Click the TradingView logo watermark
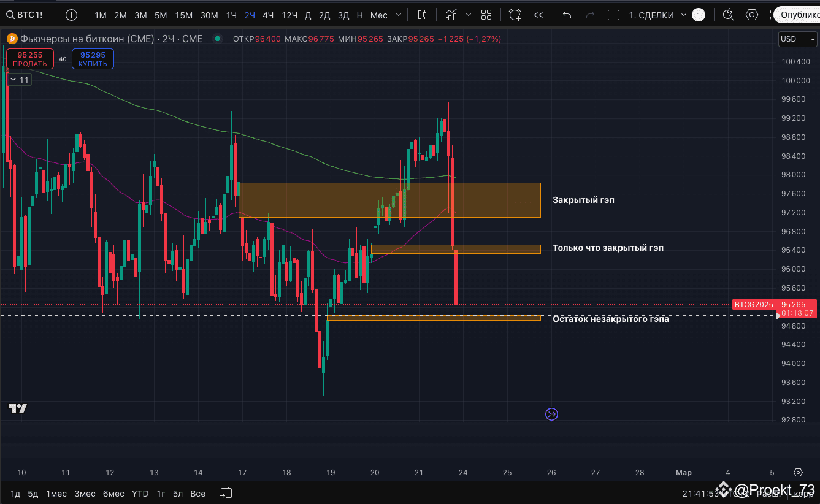 click(18, 408)
